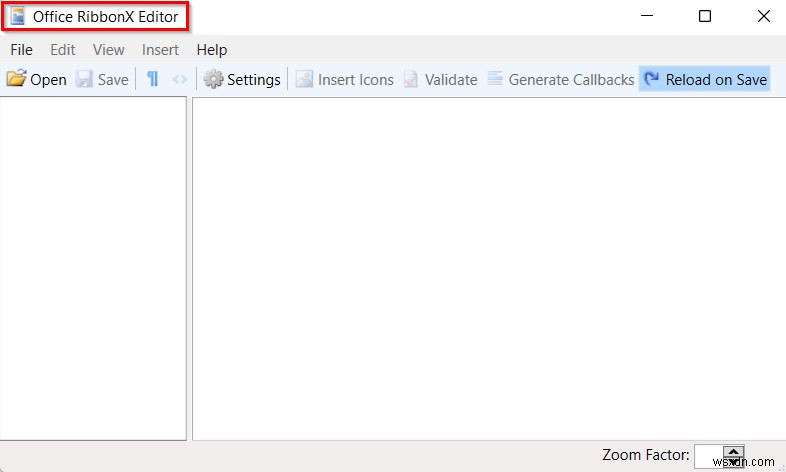Increase Zoom Factor with the up arrow
The width and height of the screenshot is (786, 472).
(733, 450)
